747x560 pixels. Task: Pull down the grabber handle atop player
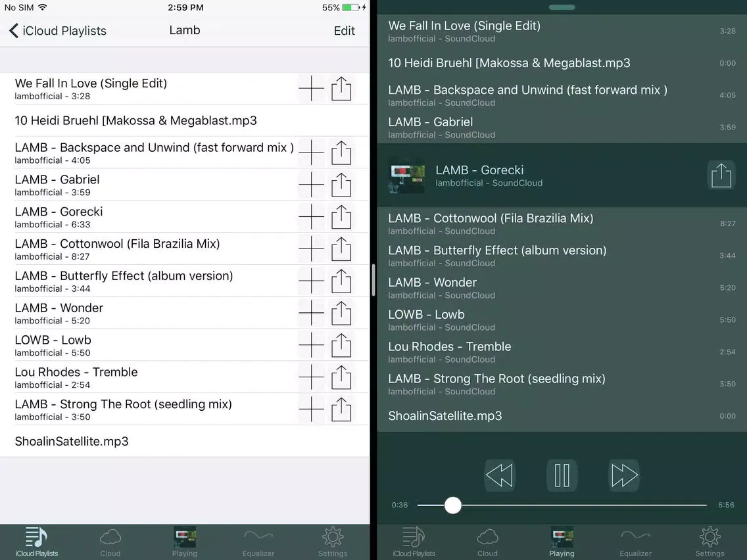(x=562, y=7)
